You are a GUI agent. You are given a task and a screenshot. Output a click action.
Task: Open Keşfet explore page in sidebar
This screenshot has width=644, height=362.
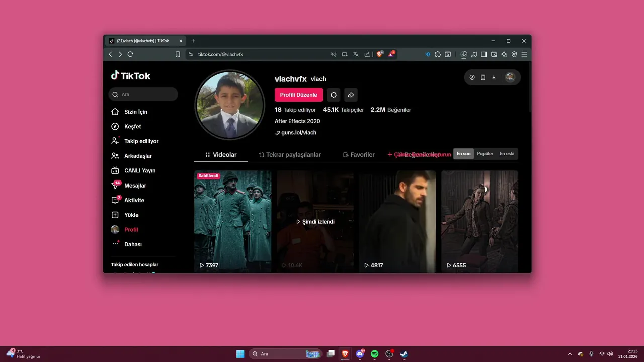[127, 126]
